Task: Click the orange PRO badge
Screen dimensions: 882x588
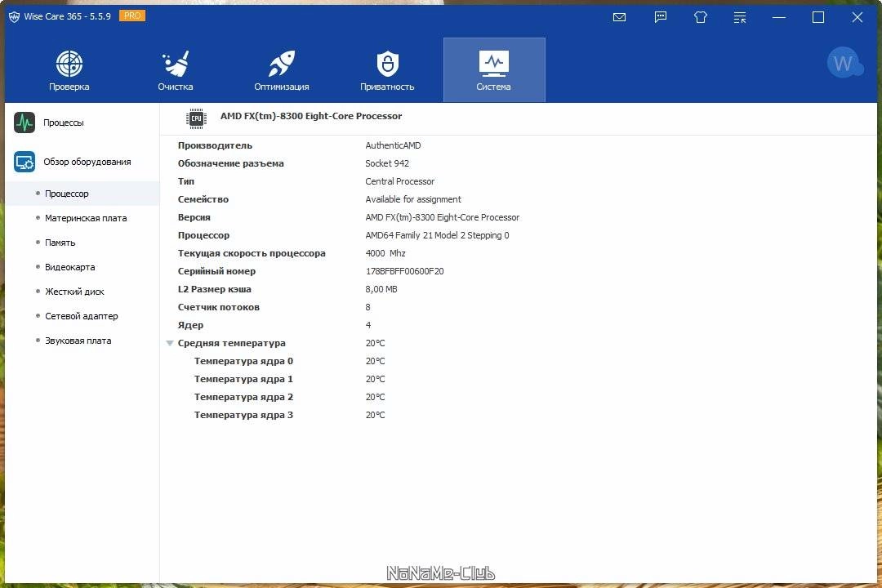Action: click(132, 16)
